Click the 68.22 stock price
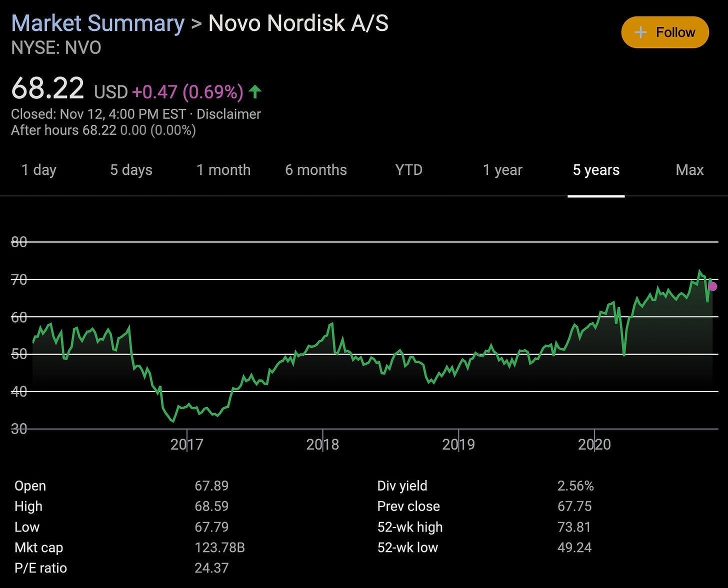This screenshot has width=728, height=588. (47, 88)
